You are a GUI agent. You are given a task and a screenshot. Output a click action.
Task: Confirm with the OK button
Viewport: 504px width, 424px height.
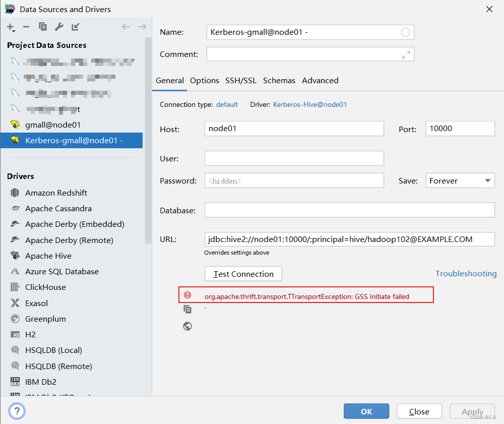366,411
